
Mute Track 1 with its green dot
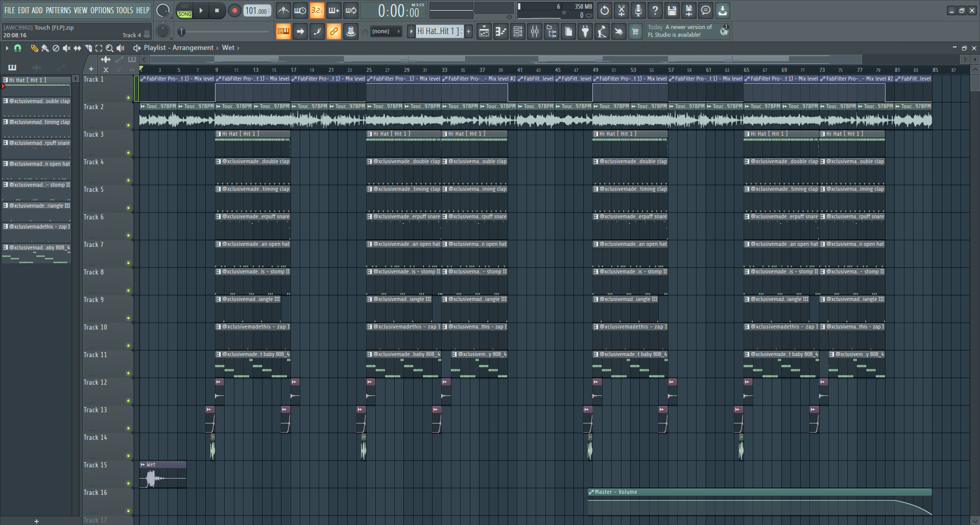coord(128,97)
